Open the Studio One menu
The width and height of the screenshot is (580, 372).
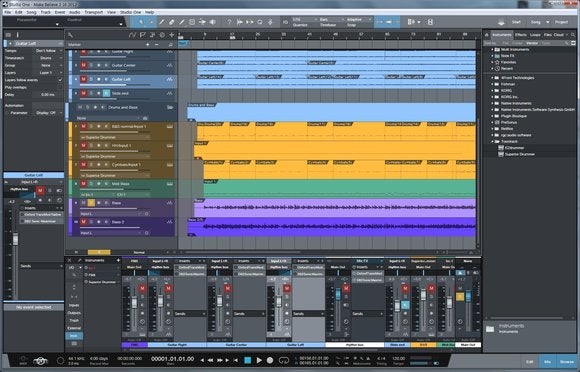[130, 12]
